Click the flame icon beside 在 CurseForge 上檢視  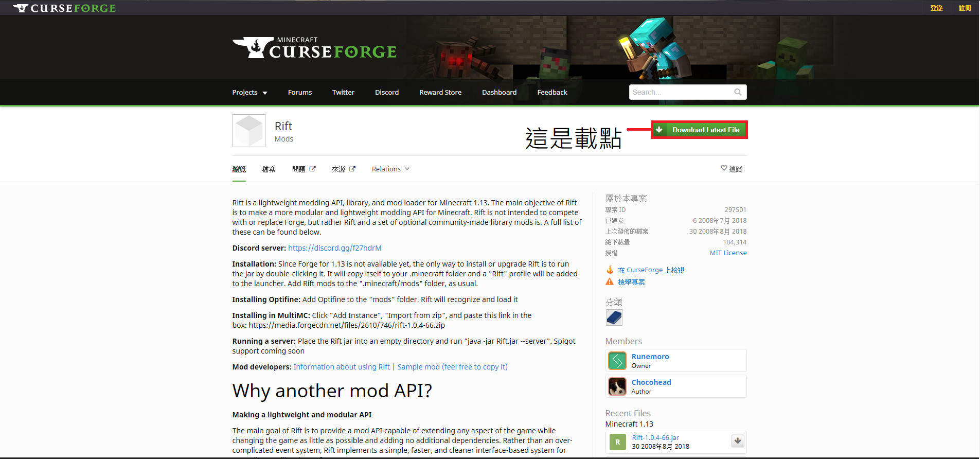point(610,270)
